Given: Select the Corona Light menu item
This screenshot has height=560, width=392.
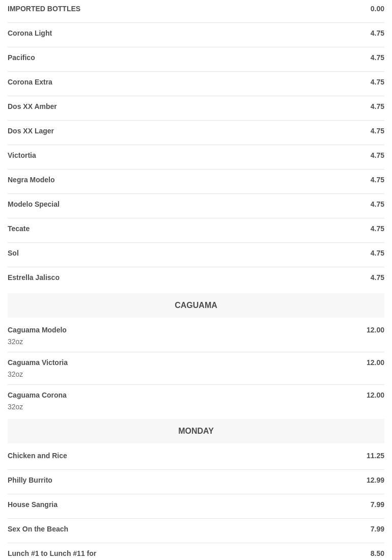Looking at the screenshot, I should point(30,33).
